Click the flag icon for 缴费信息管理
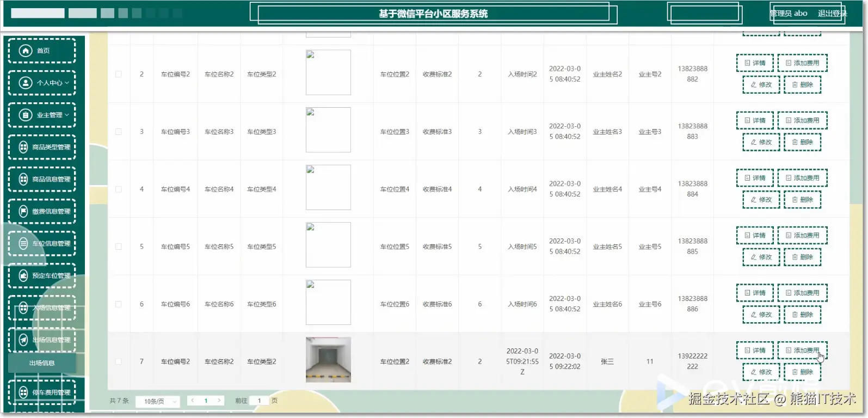 click(23, 211)
